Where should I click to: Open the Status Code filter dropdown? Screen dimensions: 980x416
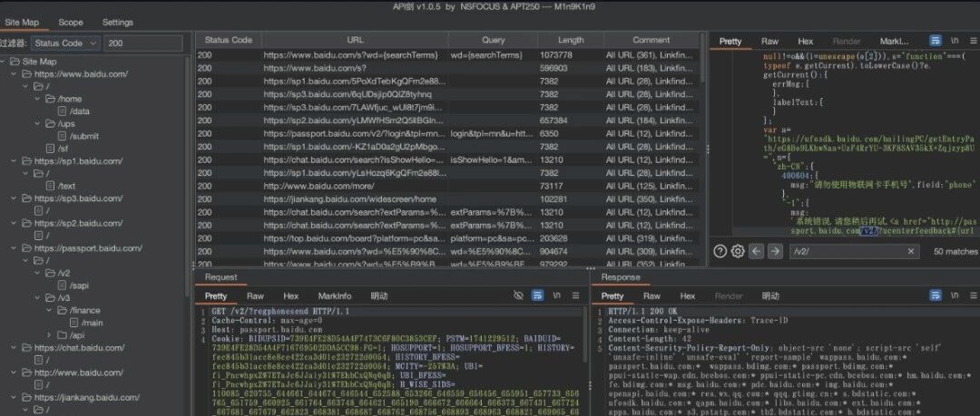coord(65,44)
